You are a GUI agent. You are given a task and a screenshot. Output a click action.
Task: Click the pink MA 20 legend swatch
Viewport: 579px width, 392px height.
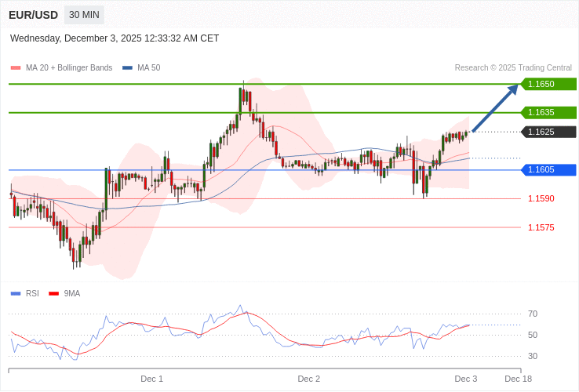point(16,68)
